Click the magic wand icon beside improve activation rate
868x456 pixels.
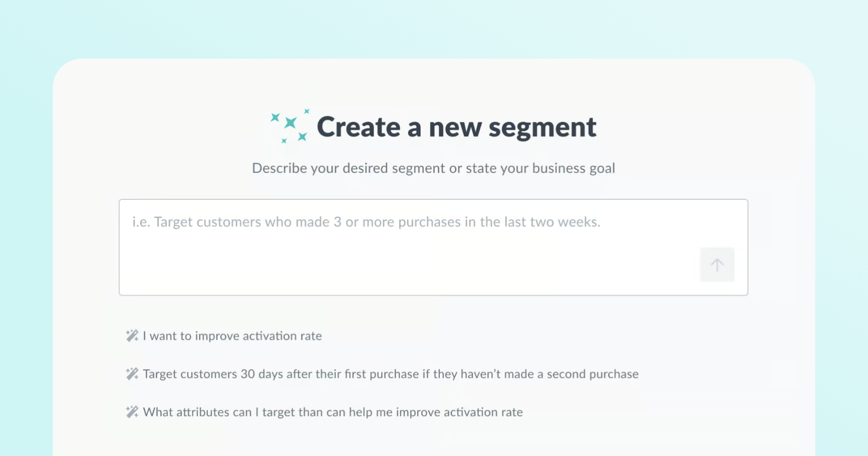[132, 335]
